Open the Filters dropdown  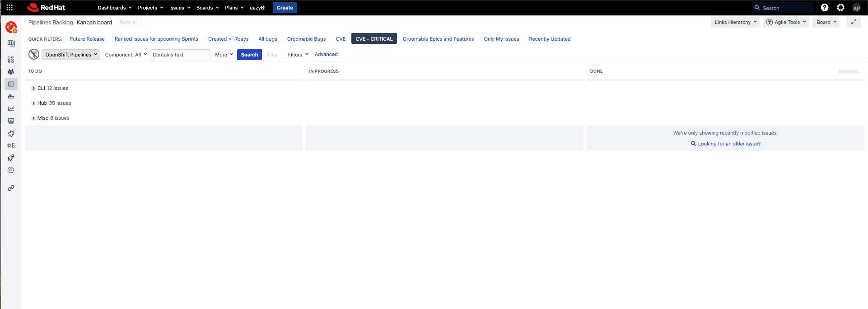coord(298,55)
